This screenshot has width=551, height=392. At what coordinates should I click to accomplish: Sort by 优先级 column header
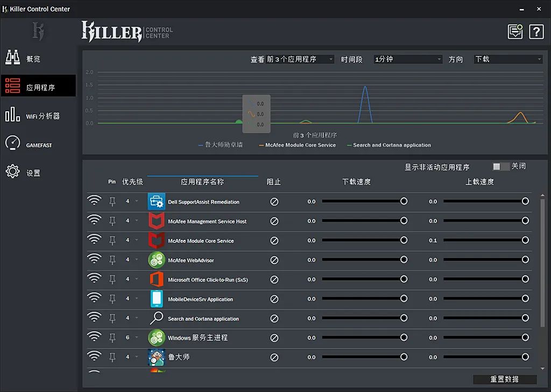132,182
